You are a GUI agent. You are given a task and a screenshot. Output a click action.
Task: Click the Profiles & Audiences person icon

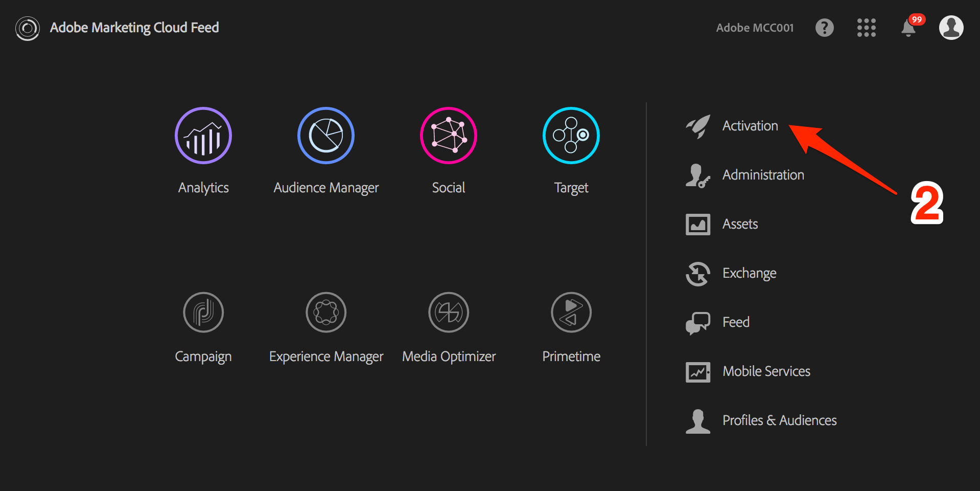coord(698,421)
